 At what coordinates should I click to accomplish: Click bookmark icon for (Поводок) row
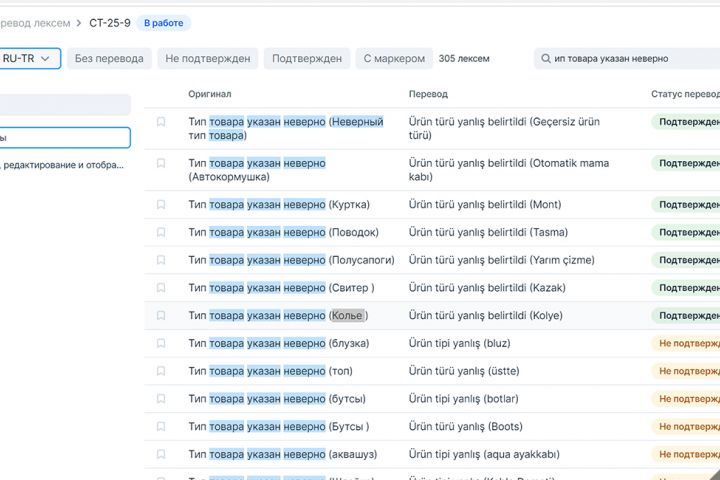161,232
